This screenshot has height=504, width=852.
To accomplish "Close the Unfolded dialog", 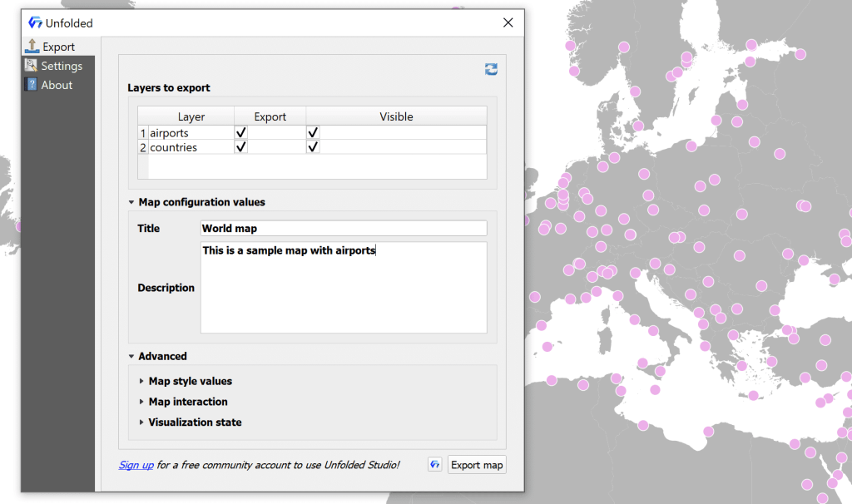I will (x=508, y=22).
